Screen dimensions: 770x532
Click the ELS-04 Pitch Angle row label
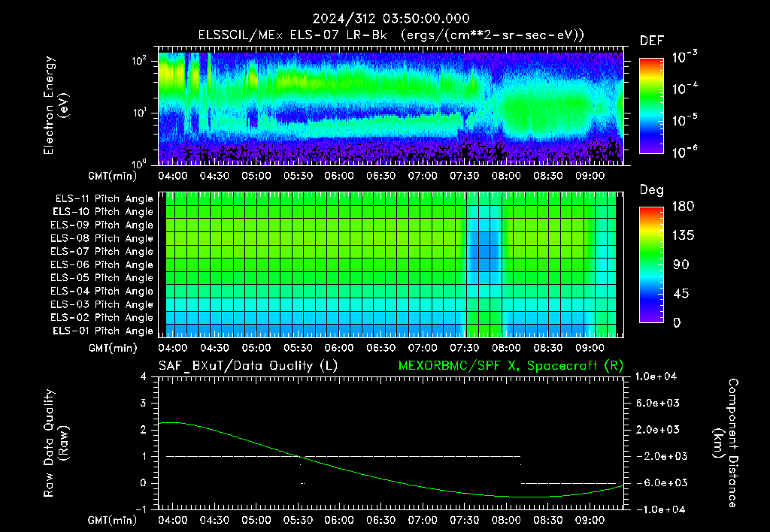[x=102, y=291]
